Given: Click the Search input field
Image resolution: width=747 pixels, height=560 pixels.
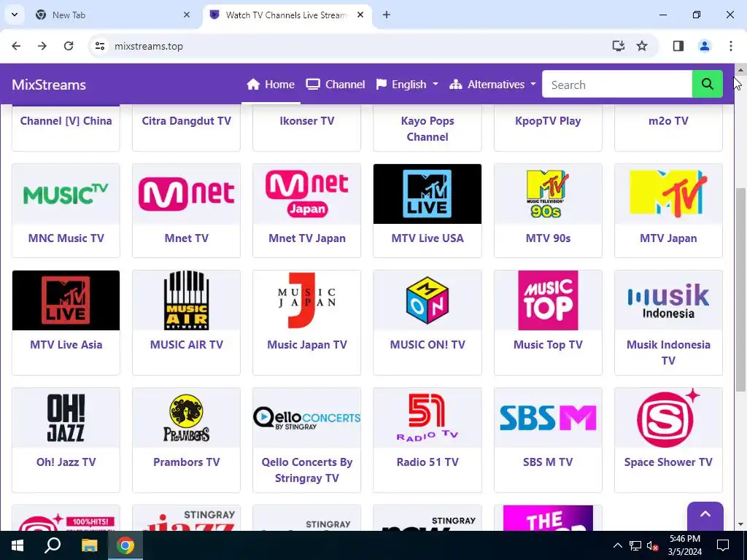Looking at the screenshot, I should (617, 85).
